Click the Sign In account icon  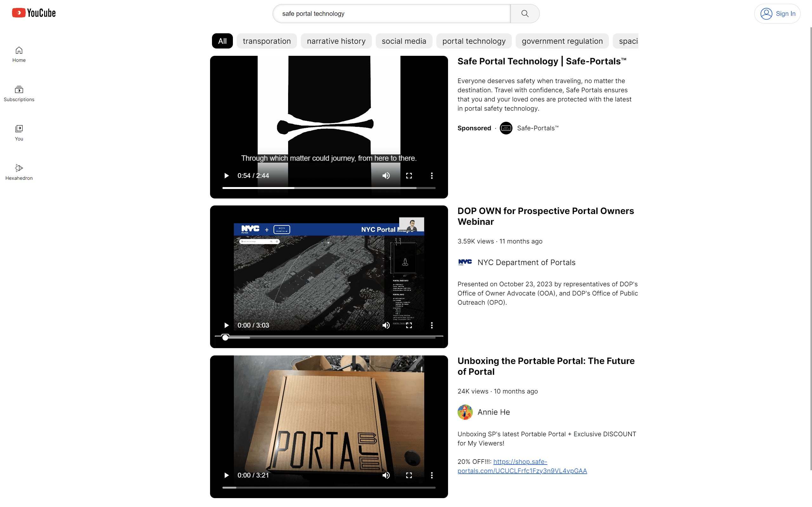coord(766,13)
